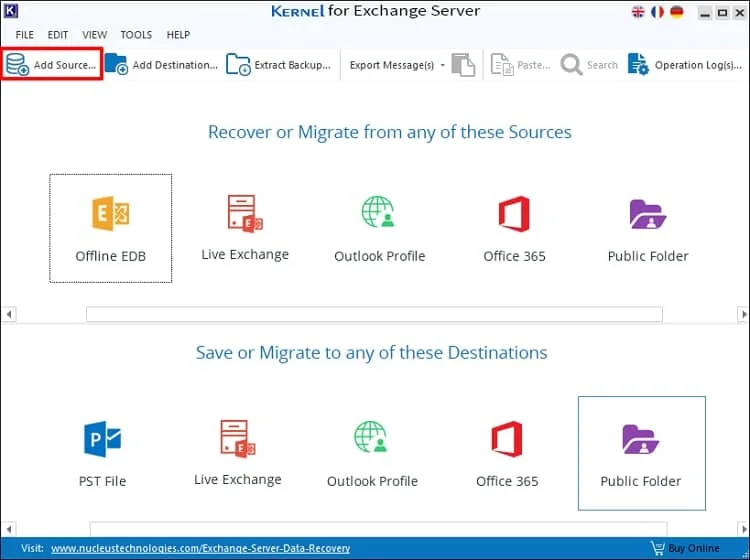Click sources scrollbar left arrow
Image resolution: width=750 pixels, height=560 pixels.
pos(9,315)
